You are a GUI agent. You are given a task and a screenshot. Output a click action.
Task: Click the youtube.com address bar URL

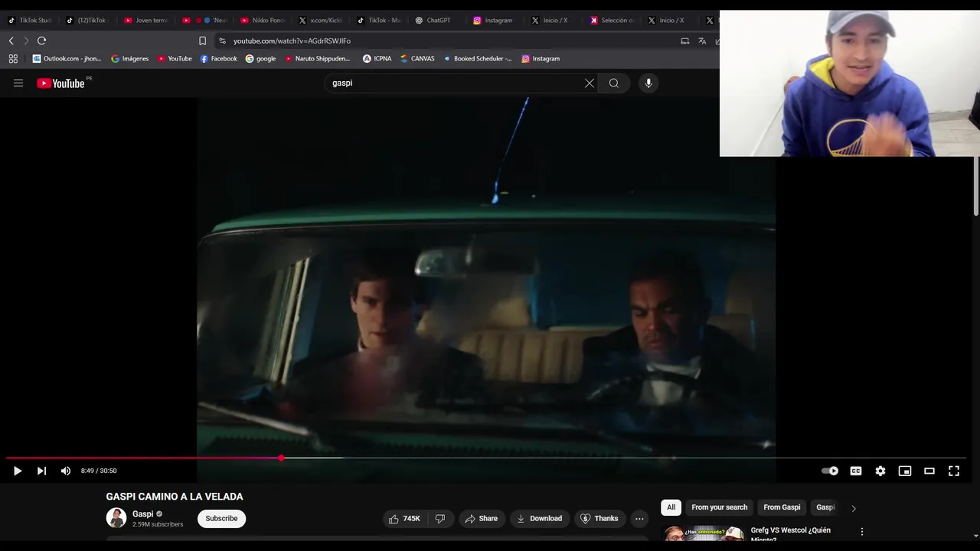(292, 41)
